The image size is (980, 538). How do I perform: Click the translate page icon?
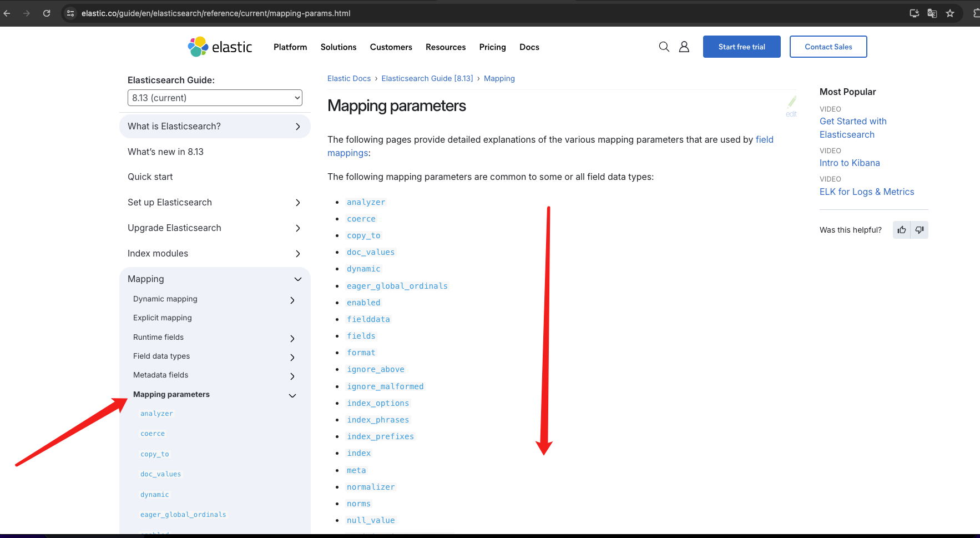pyautogui.click(x=932, y=13)
